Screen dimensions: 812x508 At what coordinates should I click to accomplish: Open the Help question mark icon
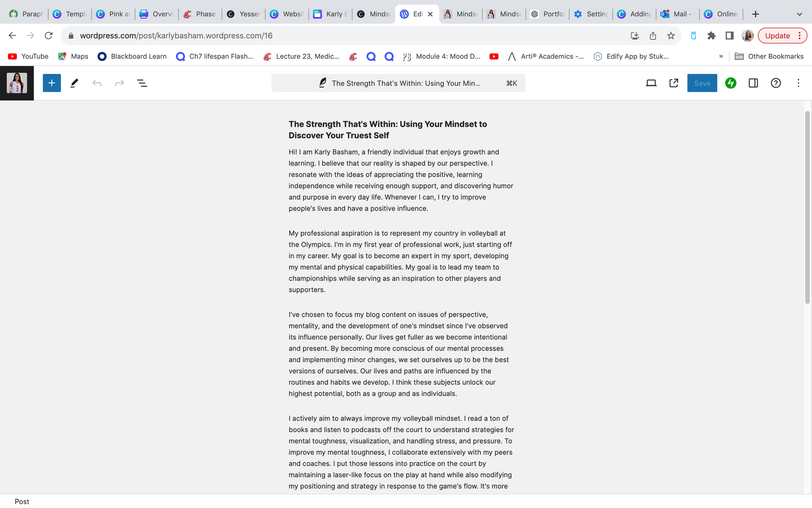click(x=776, y=83)
